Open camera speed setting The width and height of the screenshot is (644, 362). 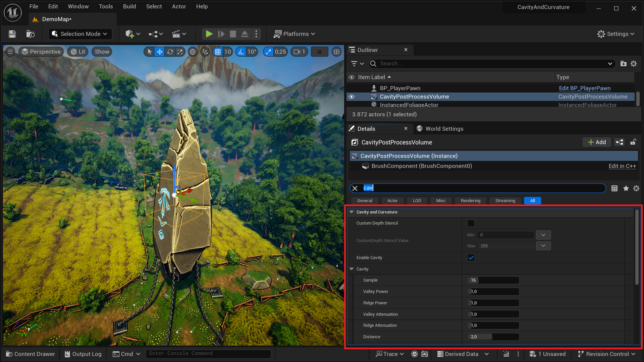point(300,52)
